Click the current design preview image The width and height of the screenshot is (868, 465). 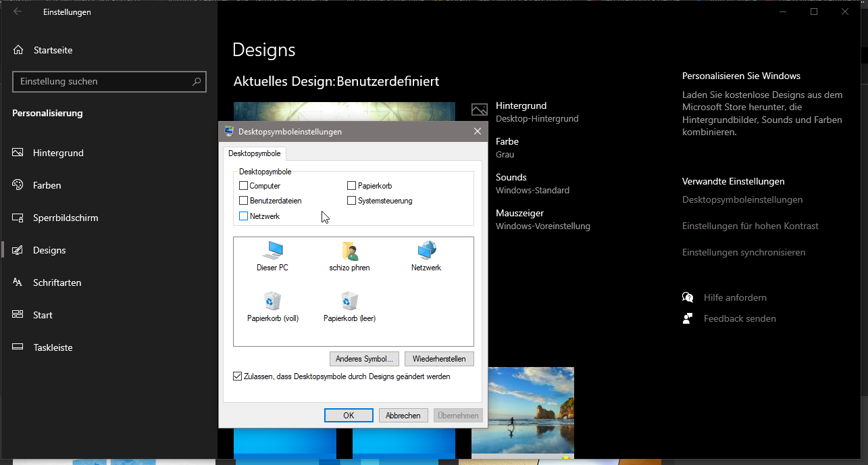point(344,112)
